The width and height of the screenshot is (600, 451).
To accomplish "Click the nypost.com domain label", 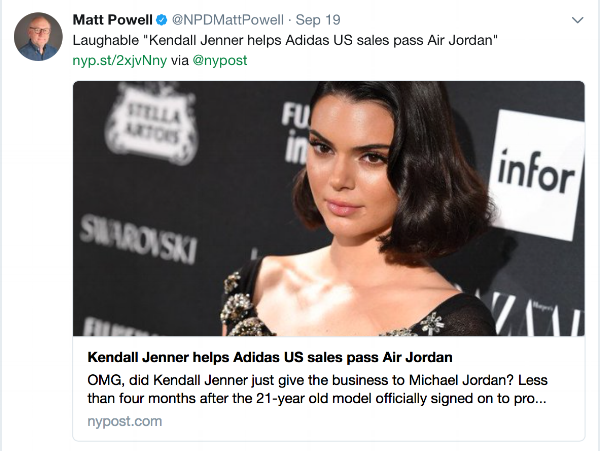I will 125,421.
